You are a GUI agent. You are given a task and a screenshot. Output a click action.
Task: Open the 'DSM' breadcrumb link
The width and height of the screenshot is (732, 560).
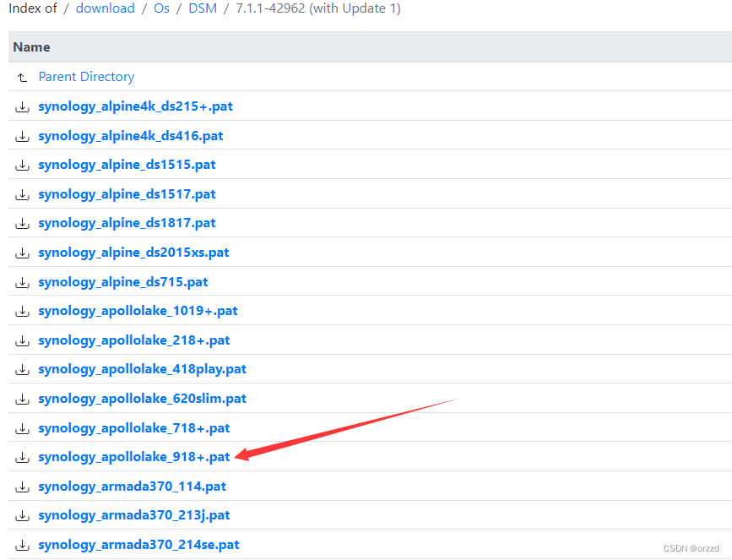[x=203, y=8]
